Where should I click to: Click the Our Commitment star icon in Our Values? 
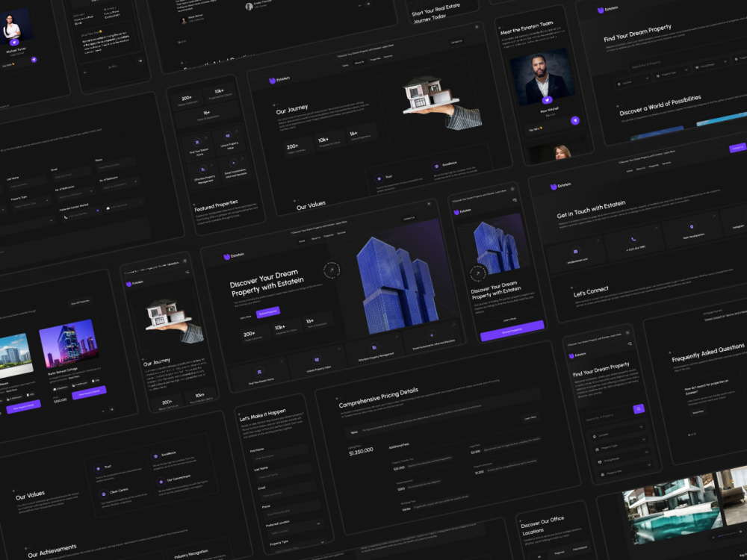click(161, 482)
